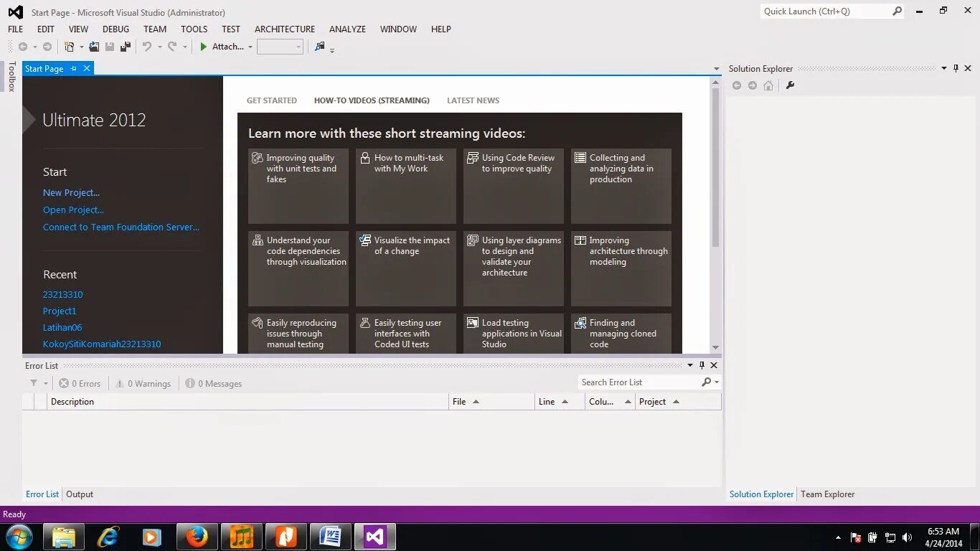Screen dimensions: 980x551
Task: Click the Windows Start button
Action: click(x=19, y=537)
